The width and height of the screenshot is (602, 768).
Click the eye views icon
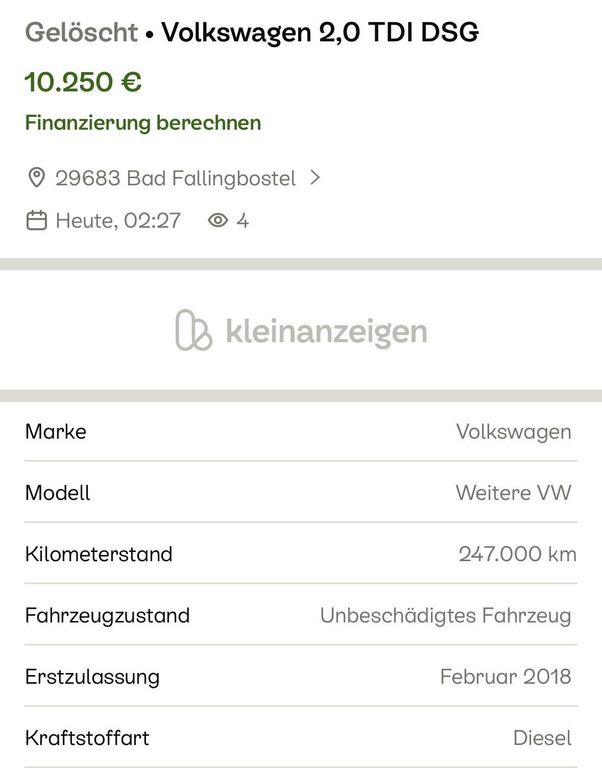[218, 221]
